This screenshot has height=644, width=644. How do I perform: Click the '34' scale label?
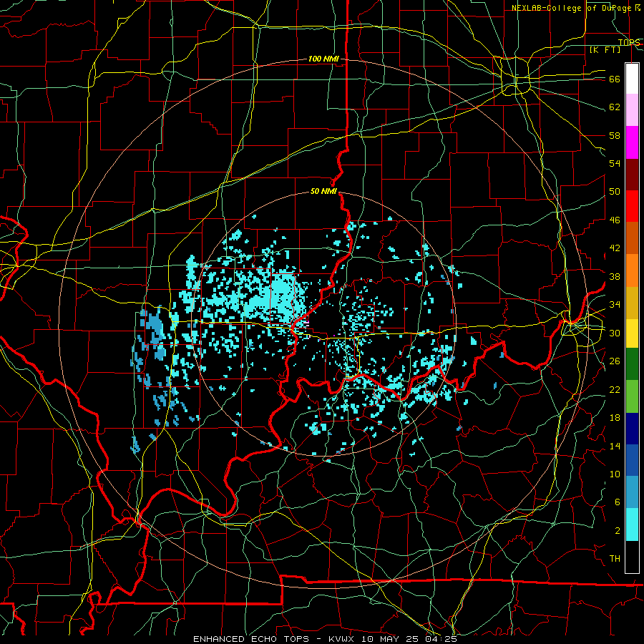point(615,305)
